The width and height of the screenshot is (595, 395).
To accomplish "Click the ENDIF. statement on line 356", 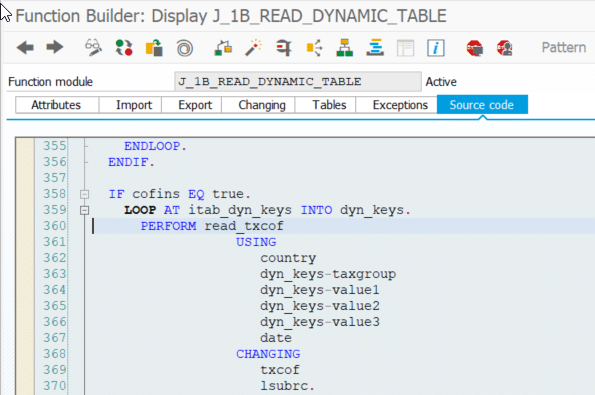I will tap(131, 162).
